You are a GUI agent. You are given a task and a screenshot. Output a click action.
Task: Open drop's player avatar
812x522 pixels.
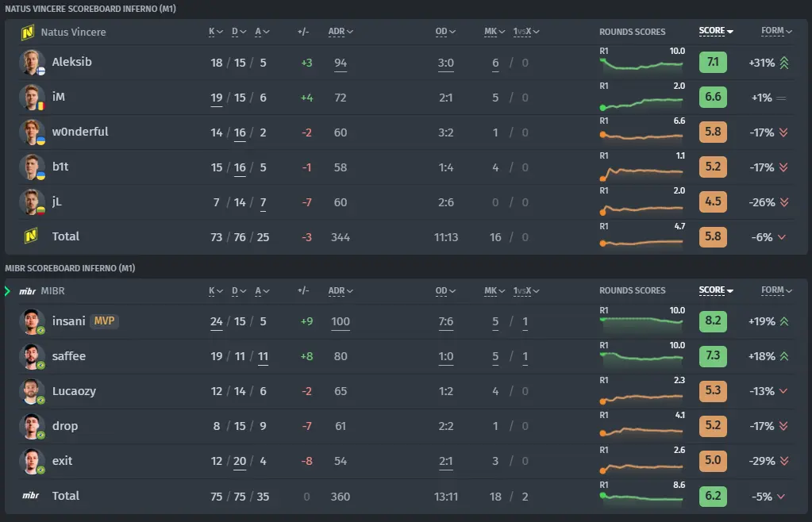(32, 426)
